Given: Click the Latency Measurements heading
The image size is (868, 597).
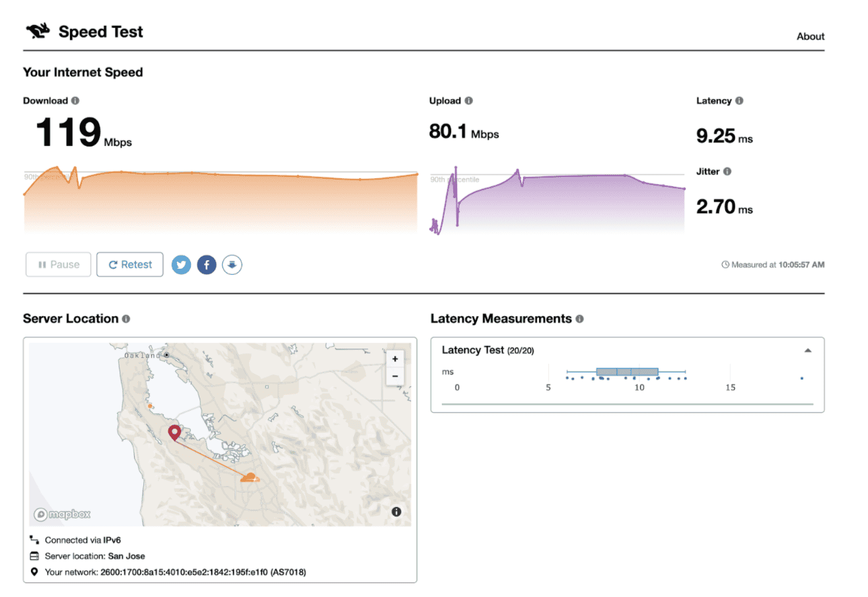Looking at the screenshot, I should click(501, 319).
